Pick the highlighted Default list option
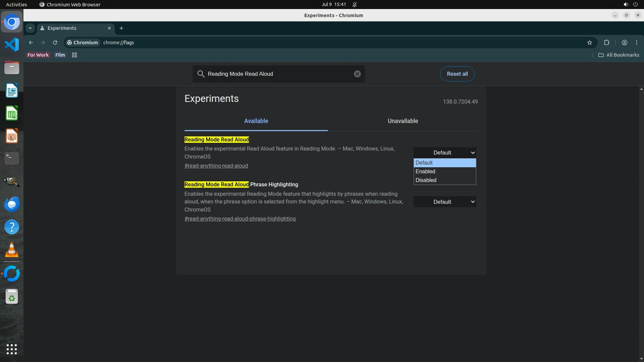644x362 pixels. 424,163
